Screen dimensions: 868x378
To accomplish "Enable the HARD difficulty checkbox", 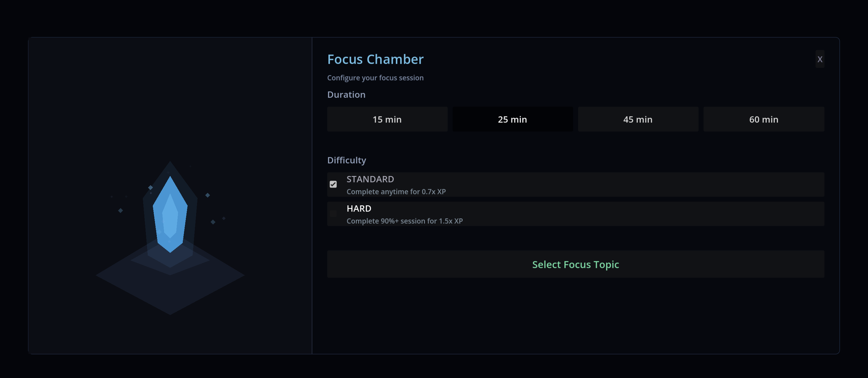I will pyautogui.click(x=333, y=213).
